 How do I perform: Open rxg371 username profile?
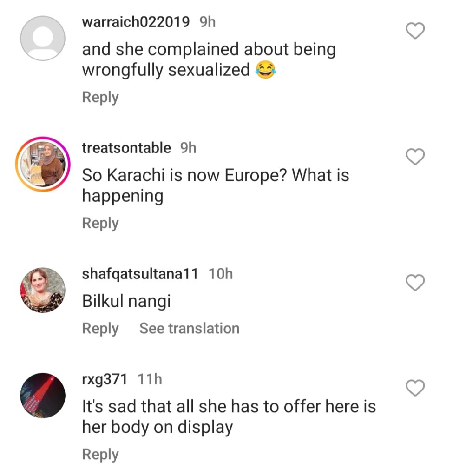105,379
